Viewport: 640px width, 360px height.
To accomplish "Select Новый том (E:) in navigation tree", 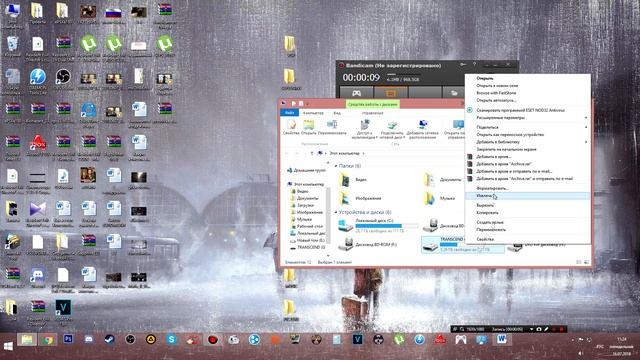I will [x=307, y=240].
